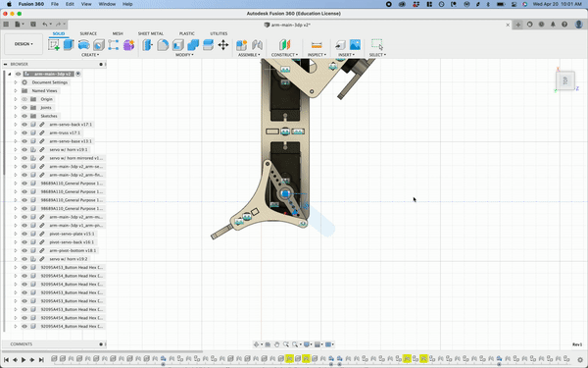Hide the pivot-servo-plate v15:1 component
Viewport: 588px width, 368px height.
point(24,234)
